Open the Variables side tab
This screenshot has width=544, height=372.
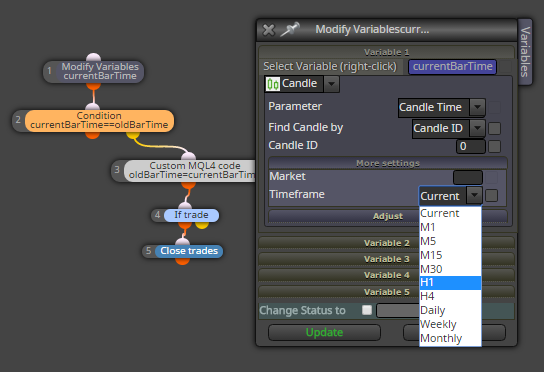pos(525,52)
